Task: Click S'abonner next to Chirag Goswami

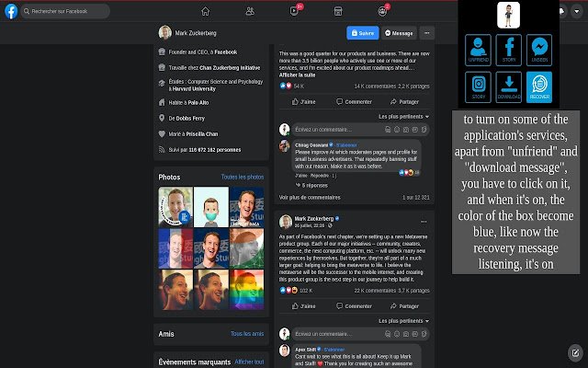Action: [x=346, y=145]
